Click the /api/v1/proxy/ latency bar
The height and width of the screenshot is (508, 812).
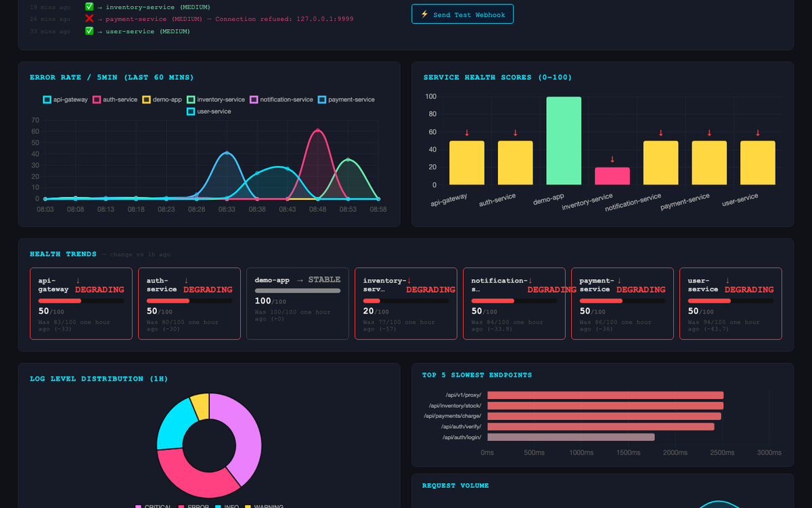click(605, 396)
